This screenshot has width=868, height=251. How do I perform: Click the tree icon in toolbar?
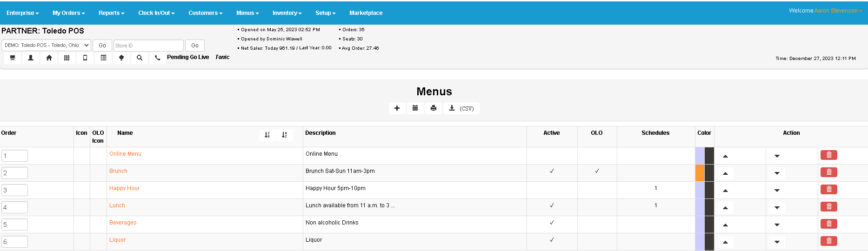(121, 58)
